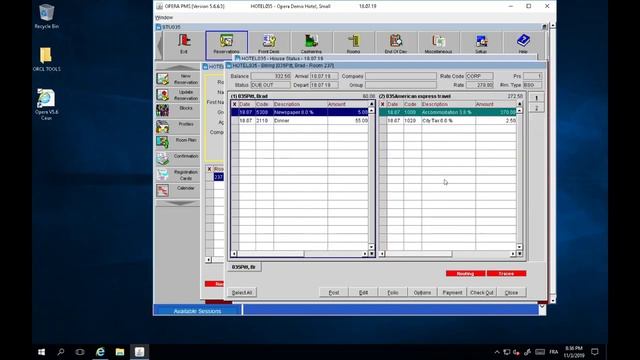Open the Window menu
Viewport: 640px width, 360px height.
point(164,18)
